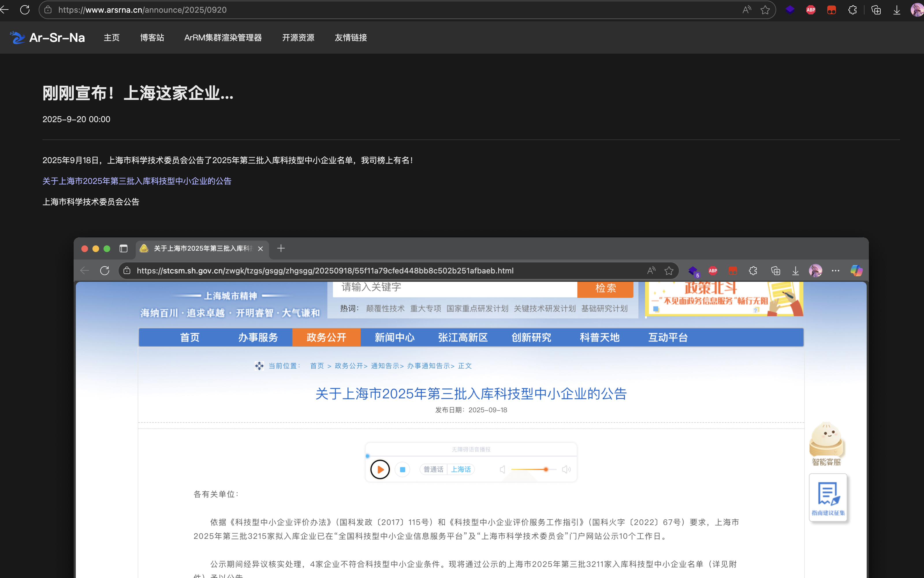Click the stop button in audio player
The image size is (924, 578).
pyautogui.click(x=403, y=469)
